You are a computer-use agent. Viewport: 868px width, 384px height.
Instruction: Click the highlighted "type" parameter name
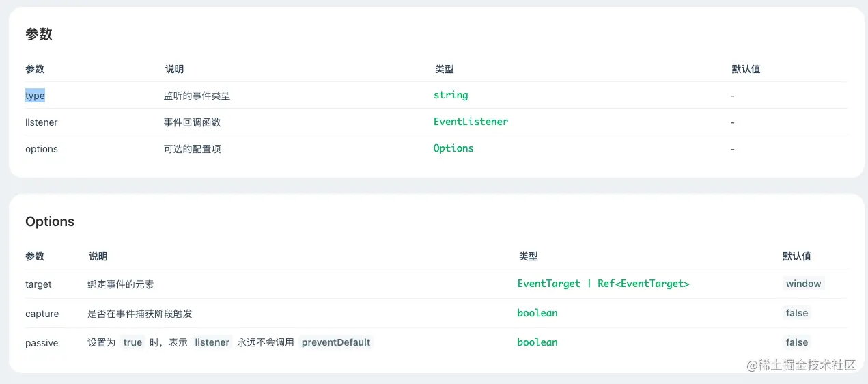35,96
